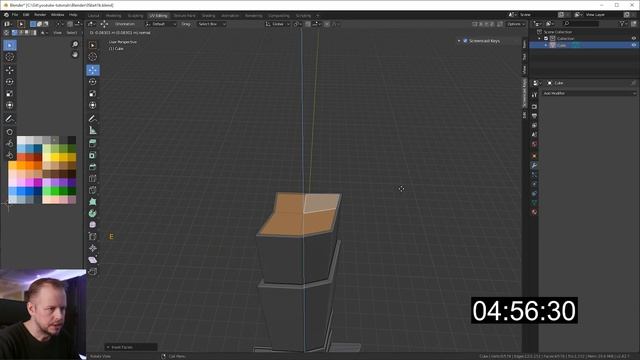Viewport: 640px width, 360px height.
Task: Pick the black swatch in the palette image
Action: [x=72, y=140]
